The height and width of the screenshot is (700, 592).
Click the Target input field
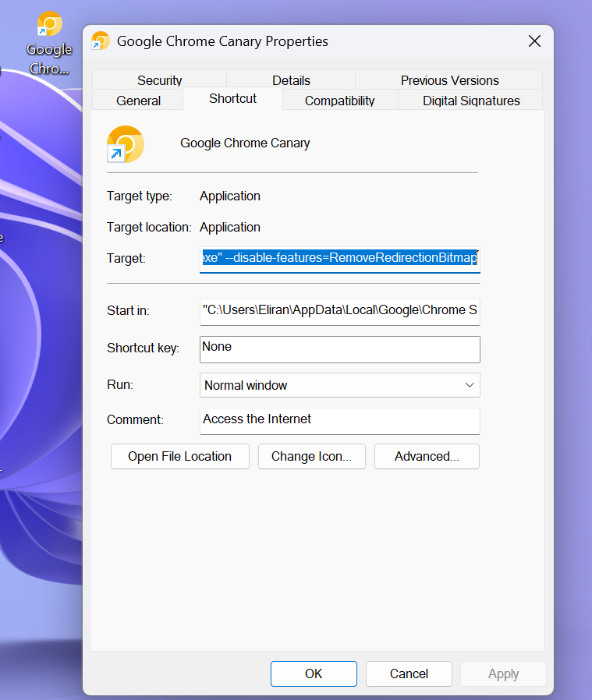pos(339,258)
